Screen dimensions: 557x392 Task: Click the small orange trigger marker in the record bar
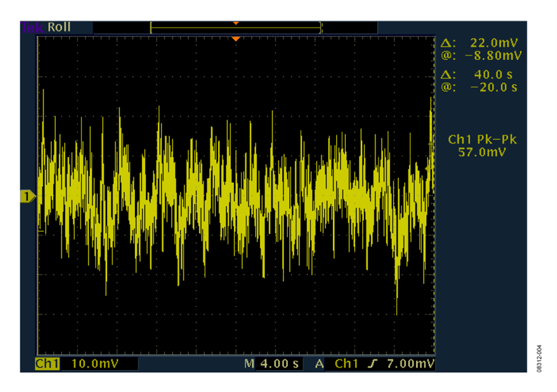[x=236, y=23]
